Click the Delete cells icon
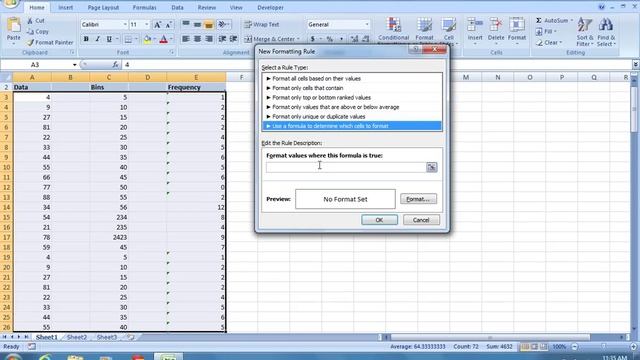This screenshot has width=640, height=360. [x=496, y=25]
